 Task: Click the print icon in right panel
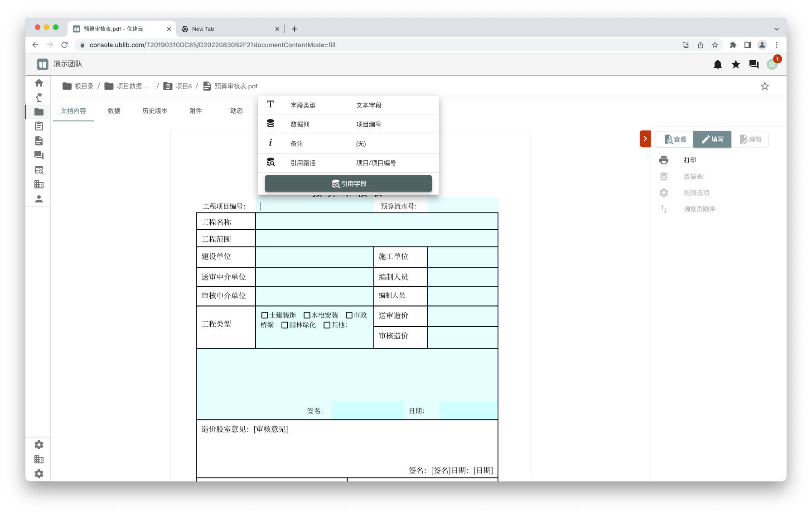point(664,160)
